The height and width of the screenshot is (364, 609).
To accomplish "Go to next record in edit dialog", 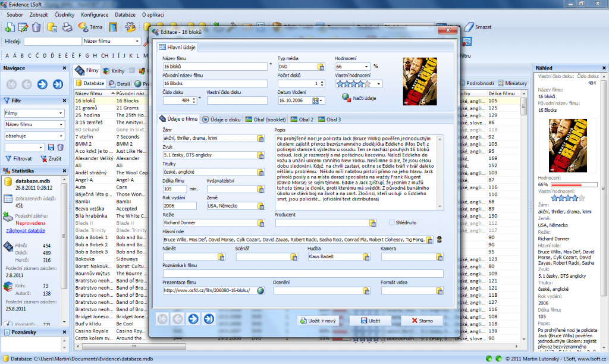I will pos(193,319).
